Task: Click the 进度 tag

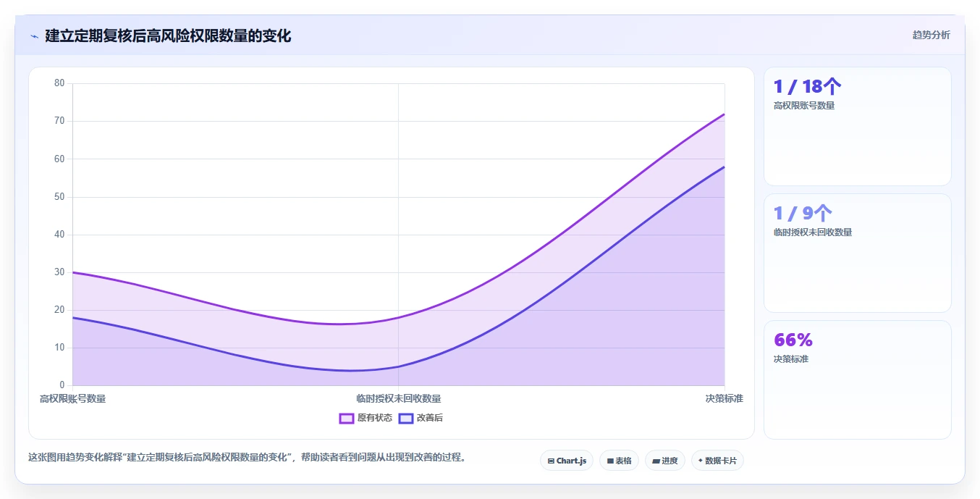Action: (664, 461)
